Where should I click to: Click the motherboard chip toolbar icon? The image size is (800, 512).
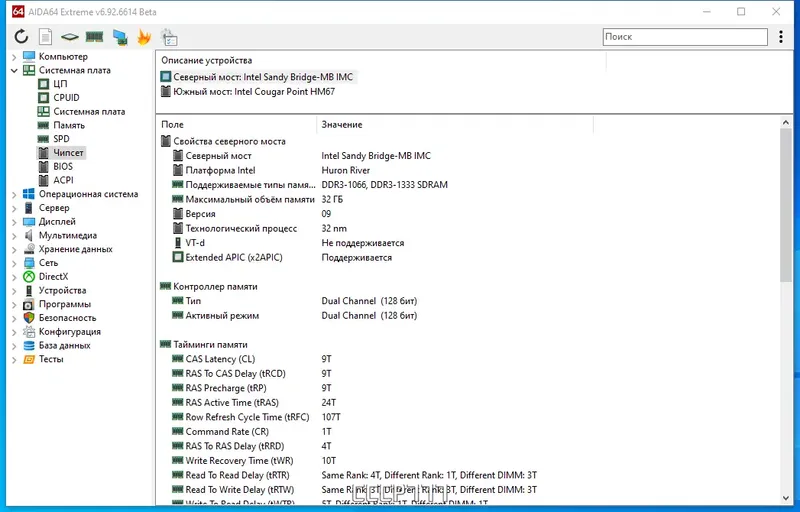pos(70,37)
